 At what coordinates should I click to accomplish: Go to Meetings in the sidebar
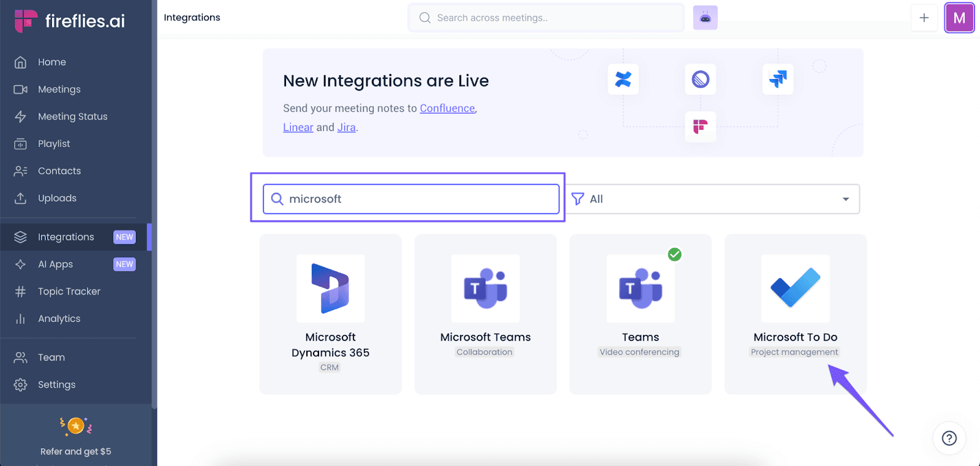click(x=59, y=89)
